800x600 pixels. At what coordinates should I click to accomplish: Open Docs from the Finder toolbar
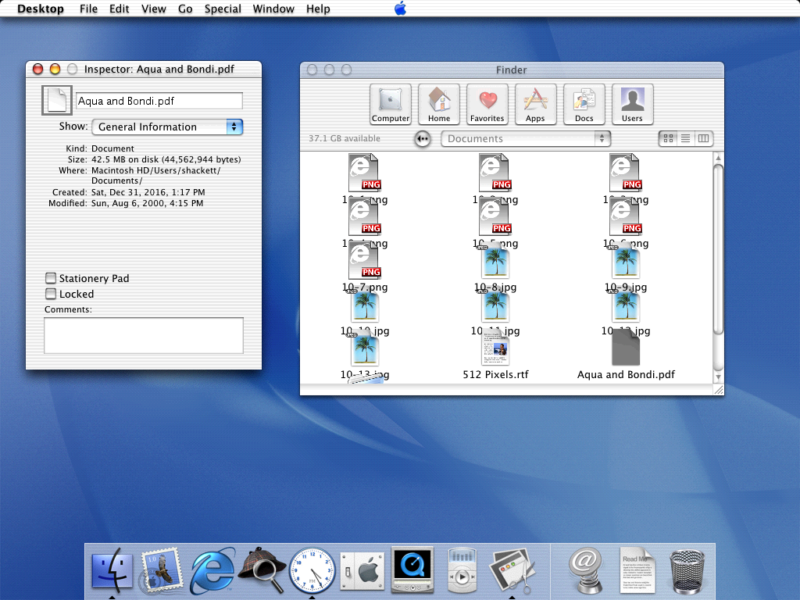(583, 103)
